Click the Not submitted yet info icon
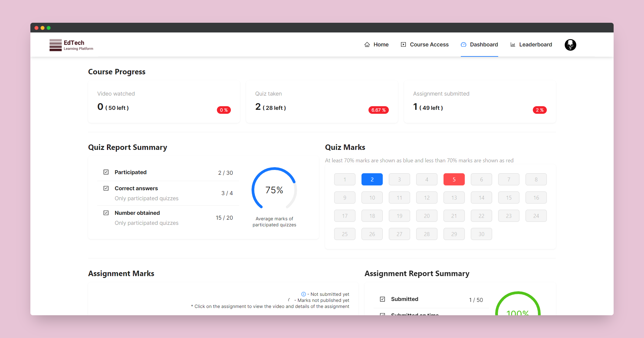 click(303, 294)
